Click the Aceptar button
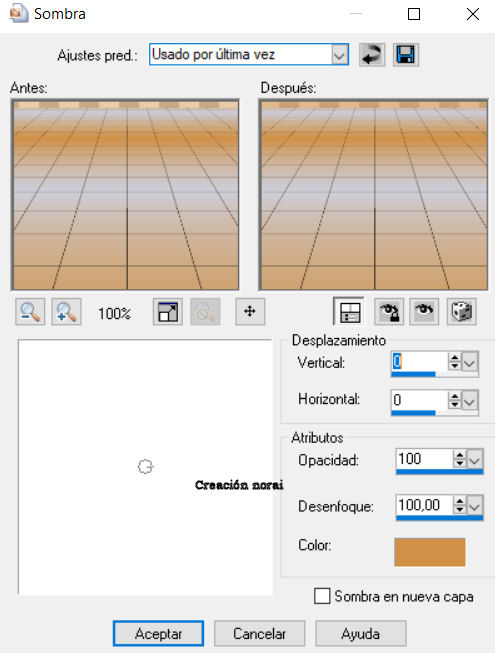This screenshot has width=495, height=653. pos(158,633)
